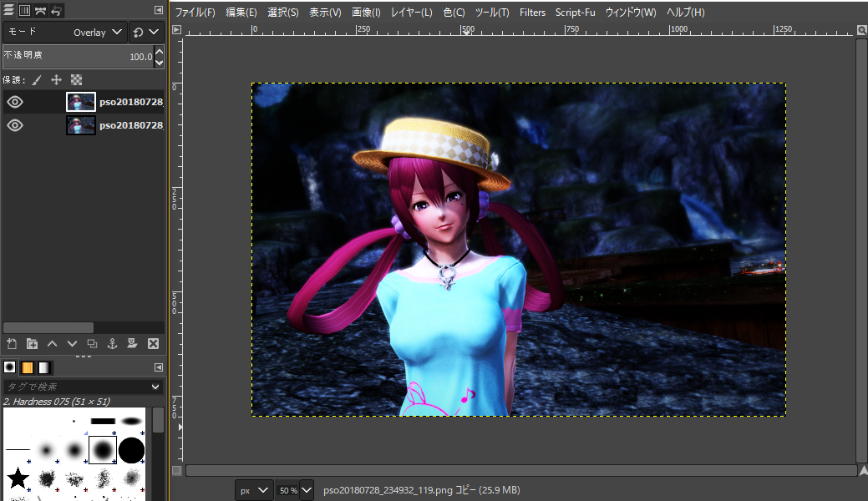The image size is (868, 501).
Task: Open the Undo History dock tab
Action: (56, 10)
